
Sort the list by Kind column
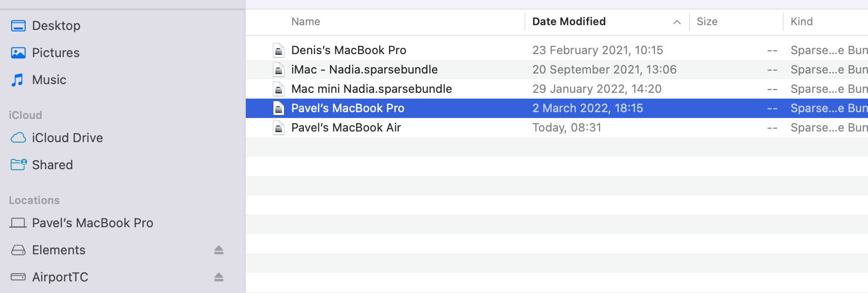[x=801, y=22]
